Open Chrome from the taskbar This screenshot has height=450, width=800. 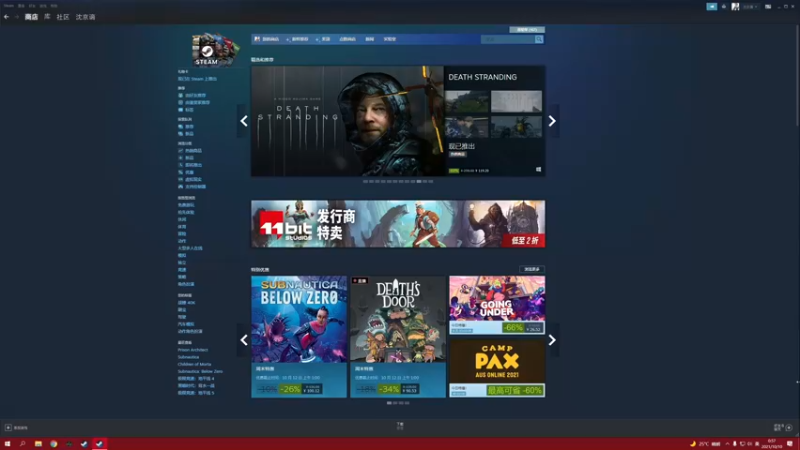(54, 444)
